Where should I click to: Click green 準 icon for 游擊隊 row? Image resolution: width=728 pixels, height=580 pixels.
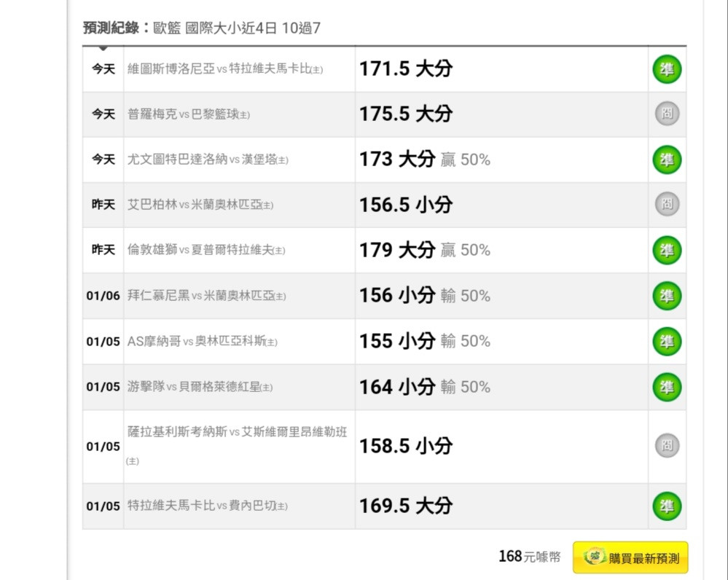(667, 386)
